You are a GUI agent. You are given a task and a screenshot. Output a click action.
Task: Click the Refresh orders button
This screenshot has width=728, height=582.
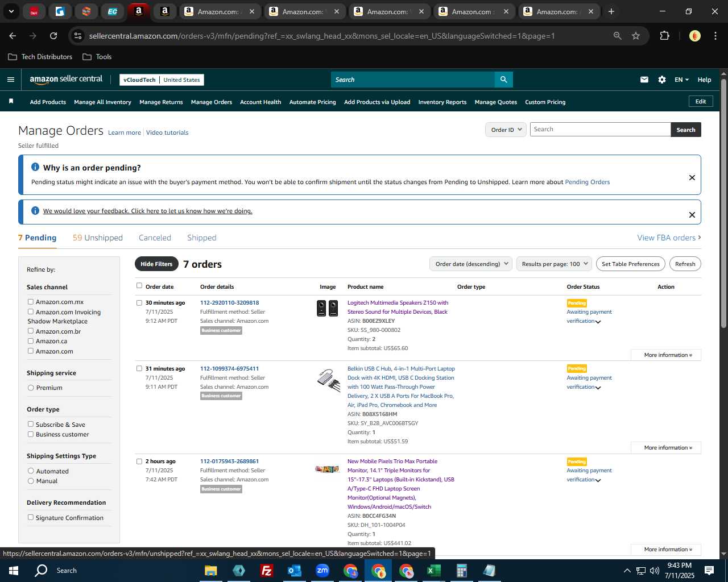[x=685, y=264]
